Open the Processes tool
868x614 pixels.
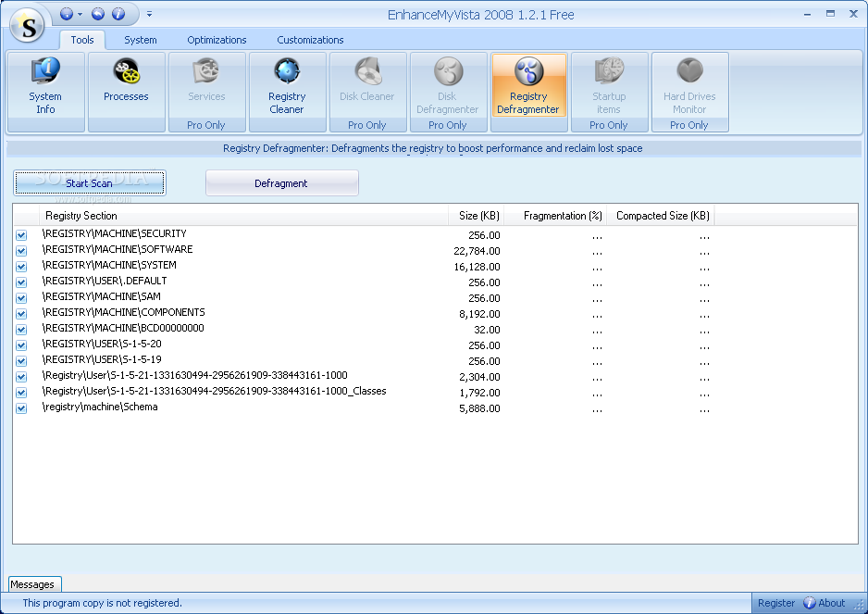[126, 92]
